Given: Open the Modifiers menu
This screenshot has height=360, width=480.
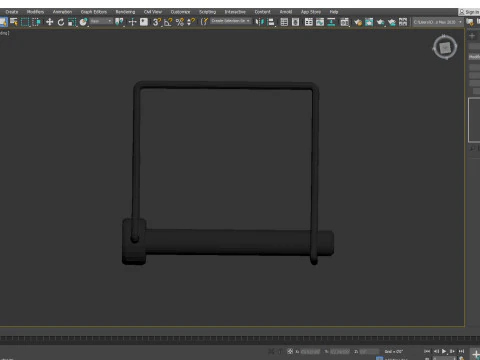Looking at the screenshot, I should (x=35, y=12).
